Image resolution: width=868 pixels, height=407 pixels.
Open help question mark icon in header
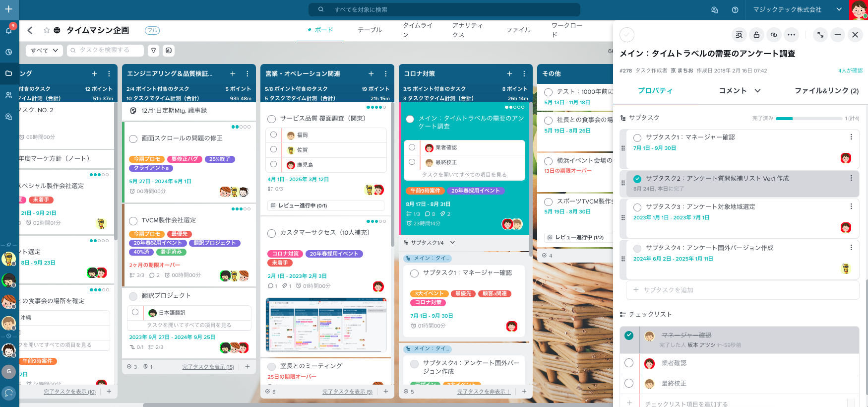click(735, 10)
